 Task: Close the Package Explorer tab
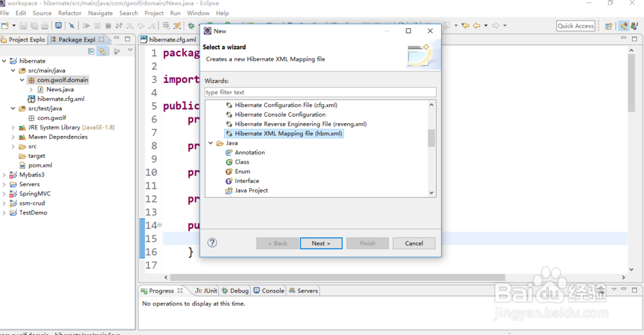tap(102, 39)
